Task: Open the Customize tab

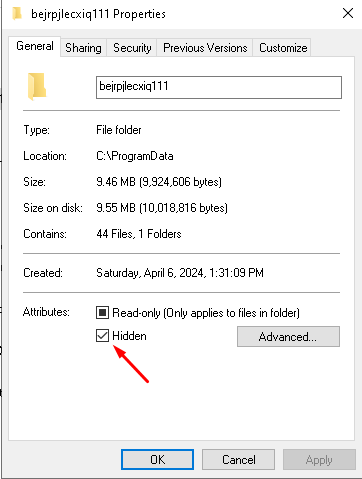Action: [283, 48]
